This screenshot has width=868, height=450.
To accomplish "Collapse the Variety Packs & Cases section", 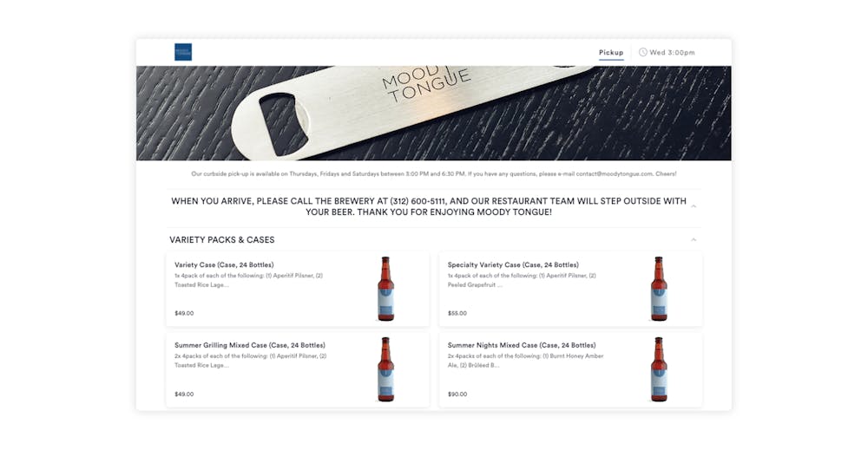I will point(694,240).
